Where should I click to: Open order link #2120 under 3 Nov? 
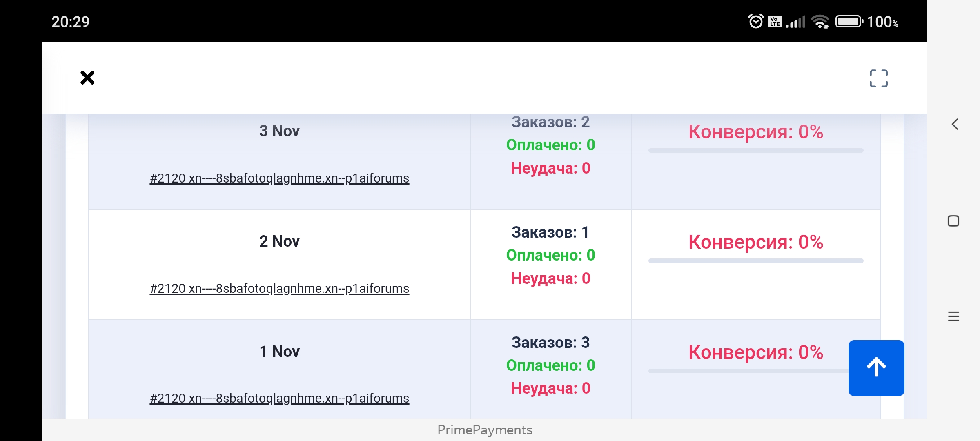pyautogui.click(x=279, y=178)
